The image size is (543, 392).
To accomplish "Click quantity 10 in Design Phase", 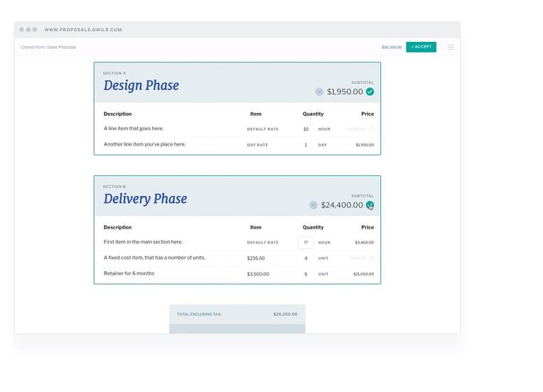I will tap(306, 129).
